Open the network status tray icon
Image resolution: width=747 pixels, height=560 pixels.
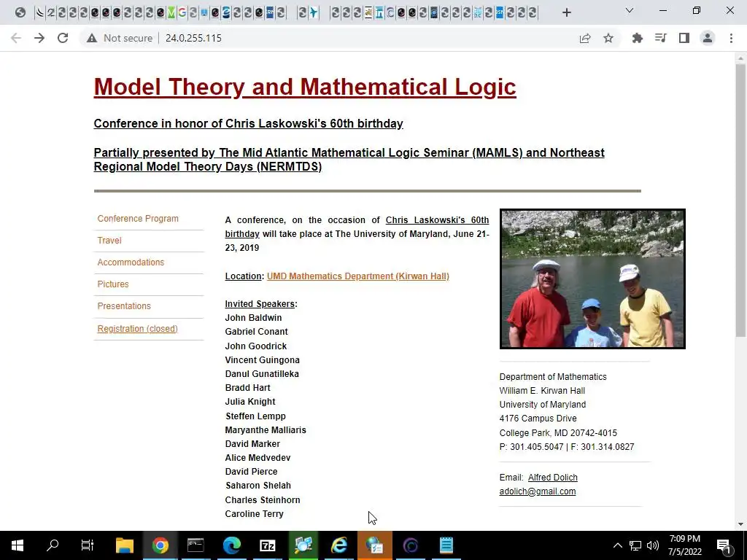pyautogui.click(x=635, y=545)
